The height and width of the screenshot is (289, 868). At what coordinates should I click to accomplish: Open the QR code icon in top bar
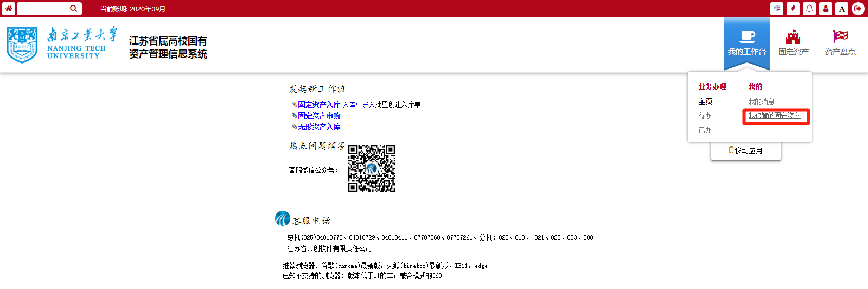pyautogui.click(x=777, y=9)
